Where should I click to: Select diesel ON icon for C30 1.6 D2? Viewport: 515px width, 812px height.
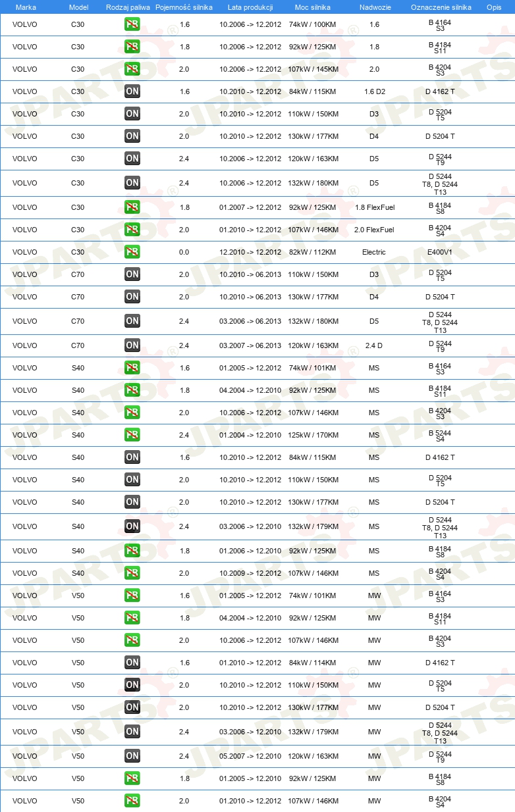point(132,91)
